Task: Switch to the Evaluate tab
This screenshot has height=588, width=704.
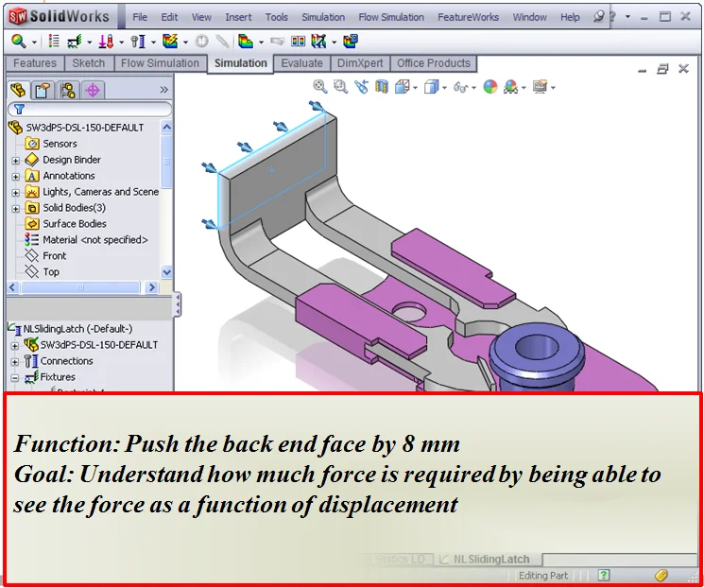Action: [301, 63]
